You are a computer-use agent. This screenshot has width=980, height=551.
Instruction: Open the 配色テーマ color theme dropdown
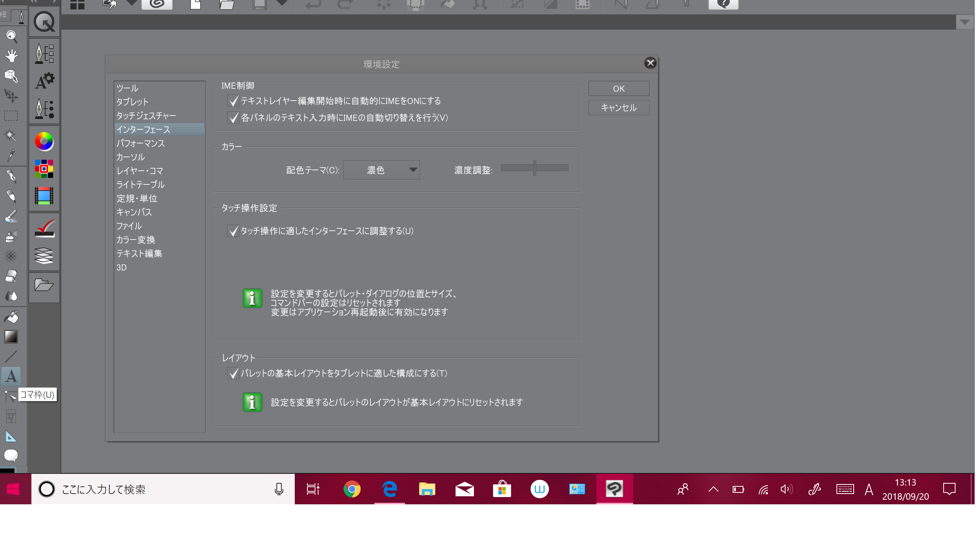pyautogui.click(x=381, y=170)
